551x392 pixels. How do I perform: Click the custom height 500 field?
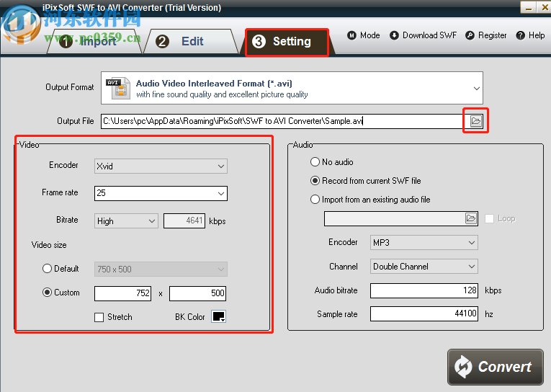point(197,293)
